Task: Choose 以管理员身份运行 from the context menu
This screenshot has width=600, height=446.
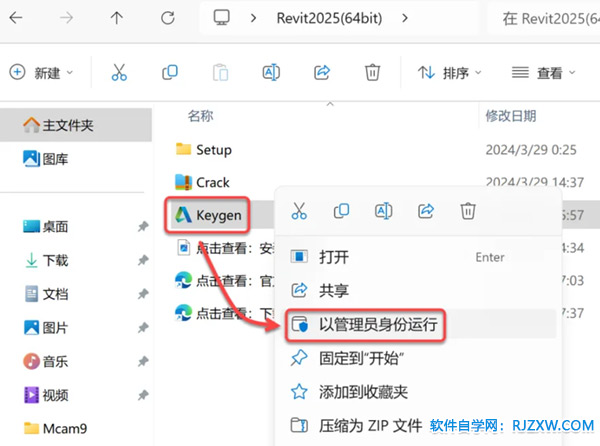Action: click(x=418, y=324)
